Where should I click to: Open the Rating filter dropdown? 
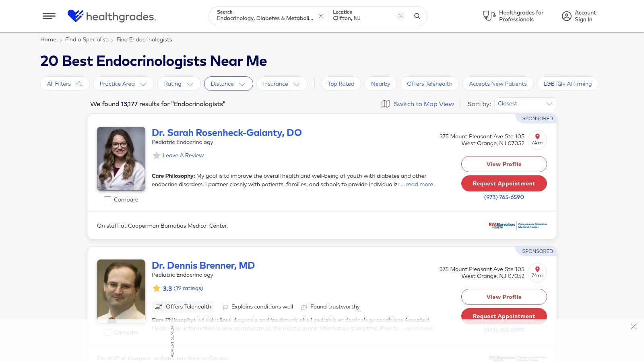pyautogui.click(x=179, y=84)
